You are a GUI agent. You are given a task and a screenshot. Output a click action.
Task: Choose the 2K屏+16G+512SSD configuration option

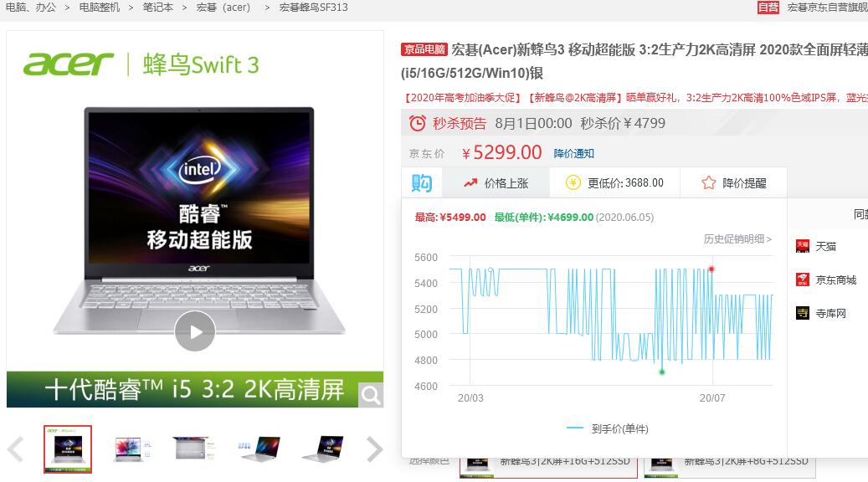pos(548,464)
